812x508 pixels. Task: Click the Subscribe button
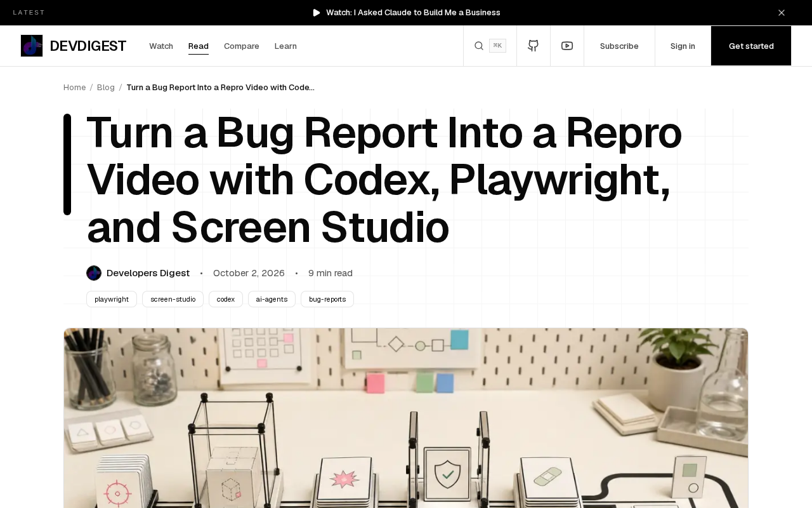click(x=619, y=46)
